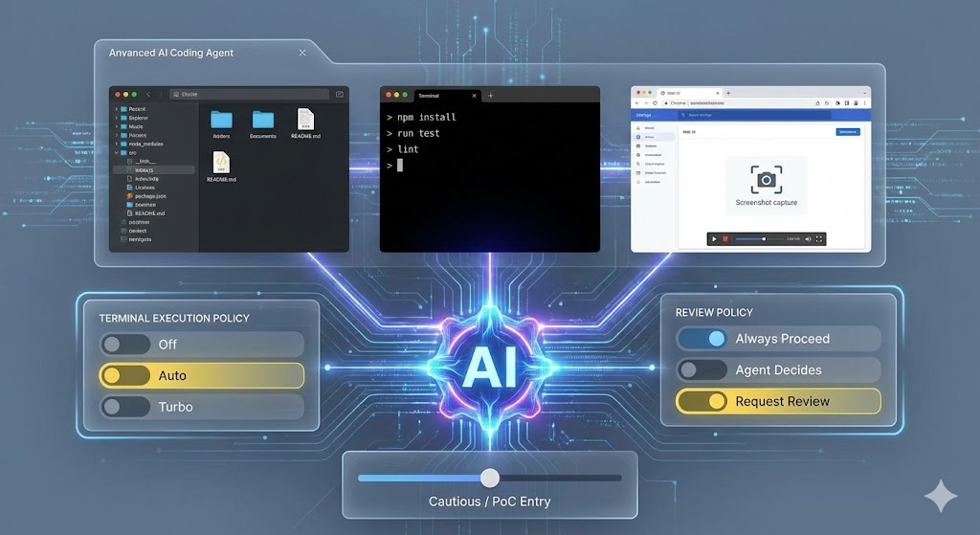Screen dimensions: 980x535
Task: Select the Terminal tab
Action: coord(427,96)
